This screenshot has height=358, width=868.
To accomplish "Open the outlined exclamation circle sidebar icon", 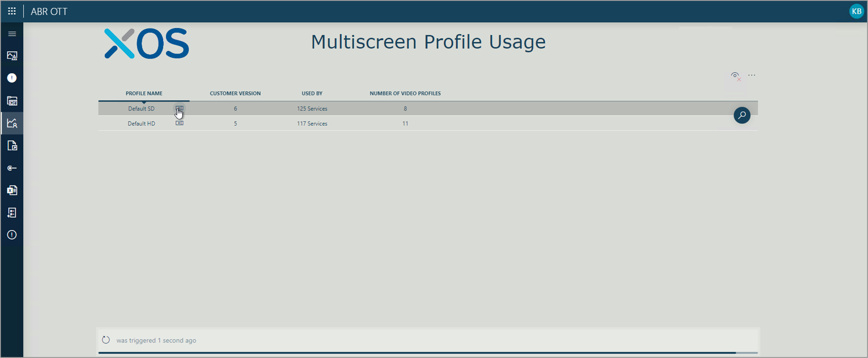I will [x=12, y=235].
